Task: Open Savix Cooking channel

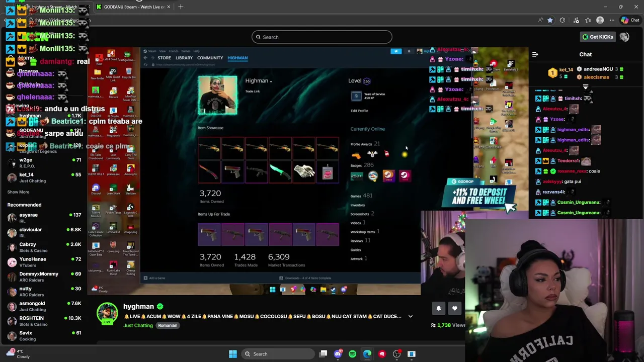Action: coord(44,335)
